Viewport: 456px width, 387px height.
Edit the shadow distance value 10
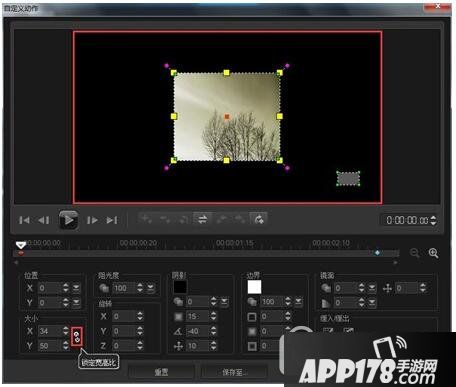(198, 346)
